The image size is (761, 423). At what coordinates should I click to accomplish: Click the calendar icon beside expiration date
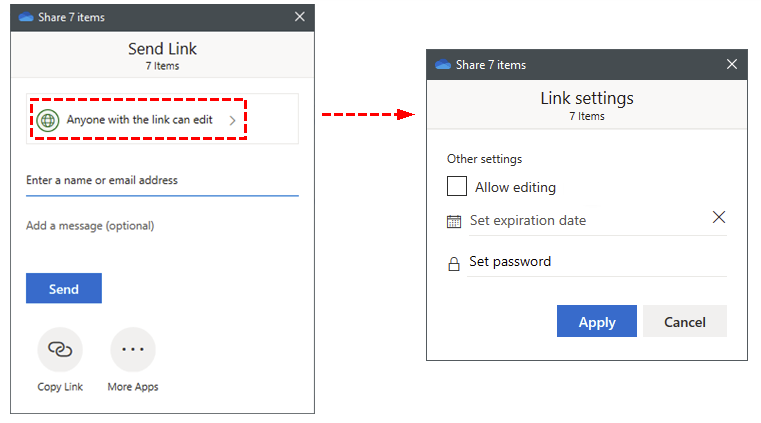coord(454,221)
